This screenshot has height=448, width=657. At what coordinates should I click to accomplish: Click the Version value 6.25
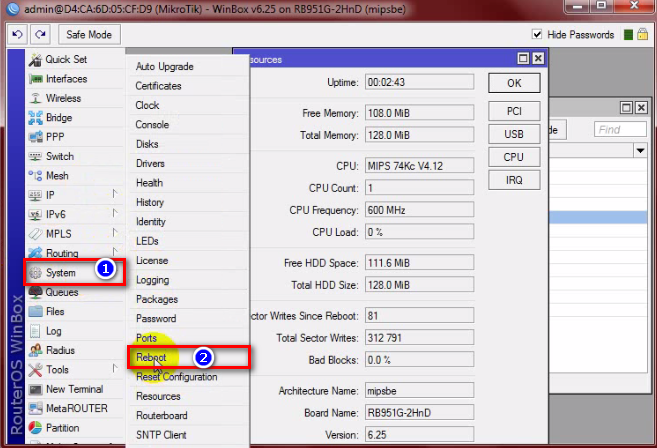click(x=419, y=435)
